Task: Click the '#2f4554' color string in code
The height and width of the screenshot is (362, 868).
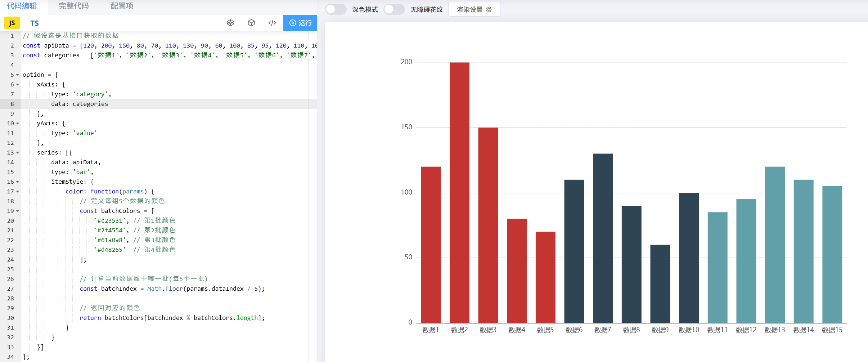Action: pyautogui.click(x=110, y=230)
